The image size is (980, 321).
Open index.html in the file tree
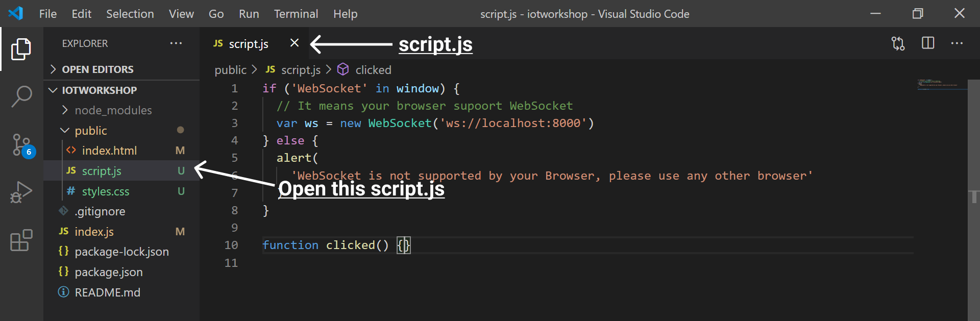121,151
